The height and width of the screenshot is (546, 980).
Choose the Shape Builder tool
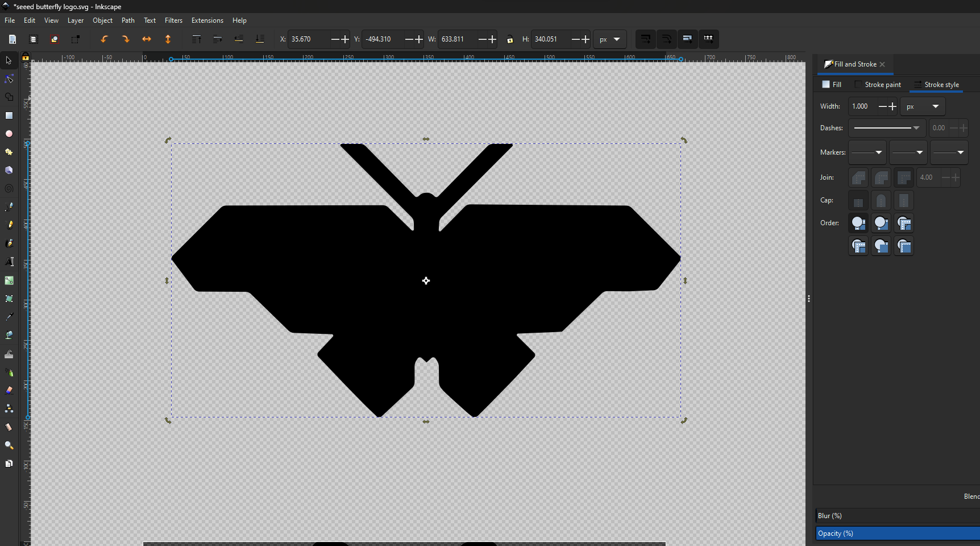point(9,97)
